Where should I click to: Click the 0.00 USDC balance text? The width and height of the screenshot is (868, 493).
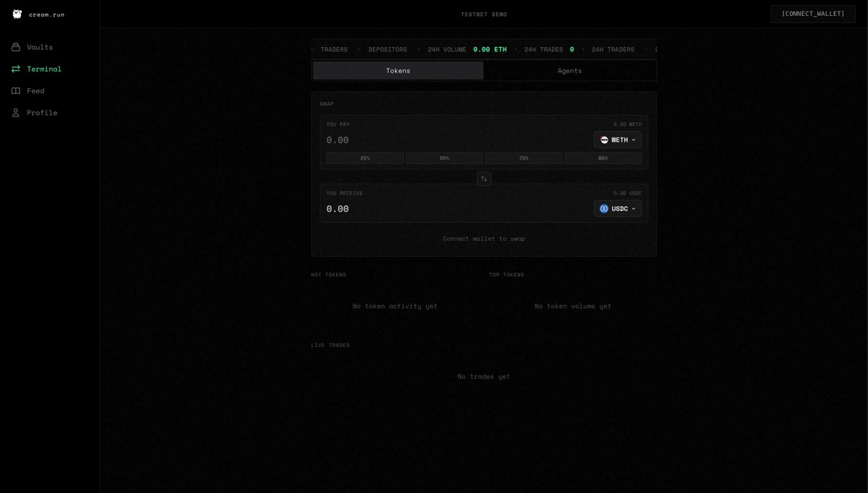[x=628, y=193]
